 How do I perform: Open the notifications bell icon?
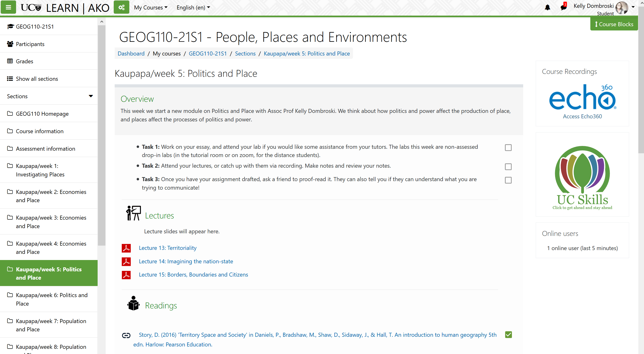click(x=547, y=8)
